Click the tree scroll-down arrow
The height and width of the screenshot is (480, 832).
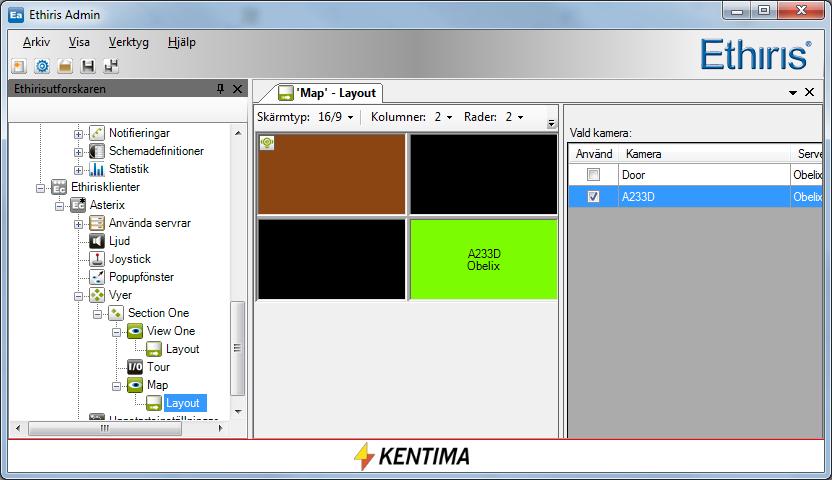[238, 412]
